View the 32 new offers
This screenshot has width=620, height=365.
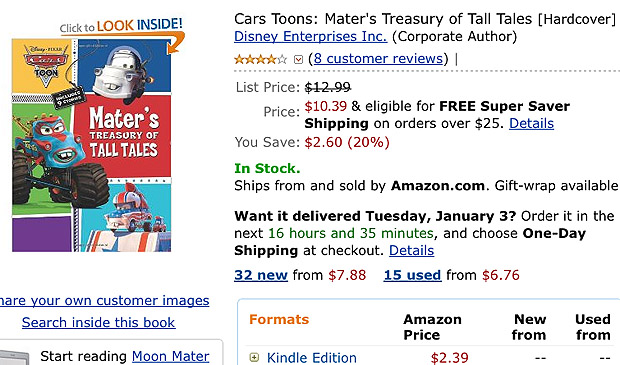click(261, 275)
